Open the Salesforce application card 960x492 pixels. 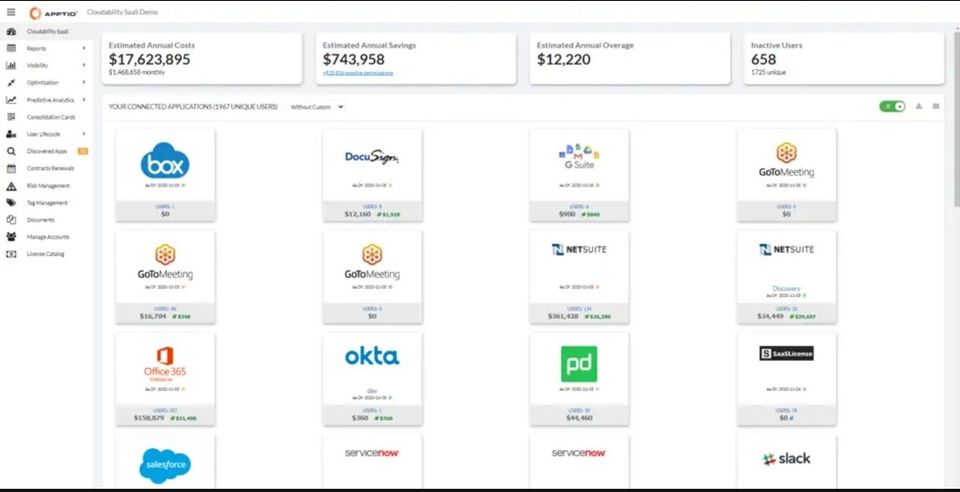[165, 462]
